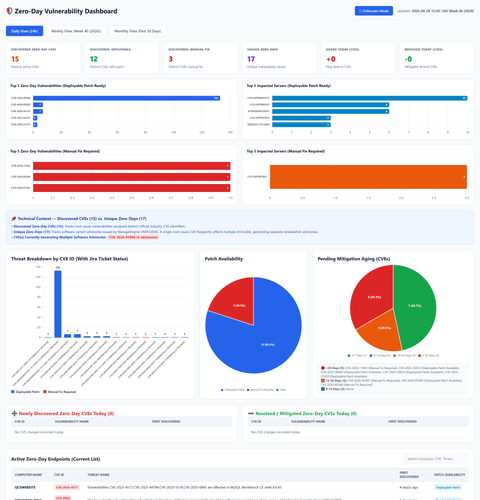This screenshot has height=500, width=480.
Task: Click Deployable Patch badge in QCSWEBSITE row
Action: pyautogui.click(x=448, y=487)
